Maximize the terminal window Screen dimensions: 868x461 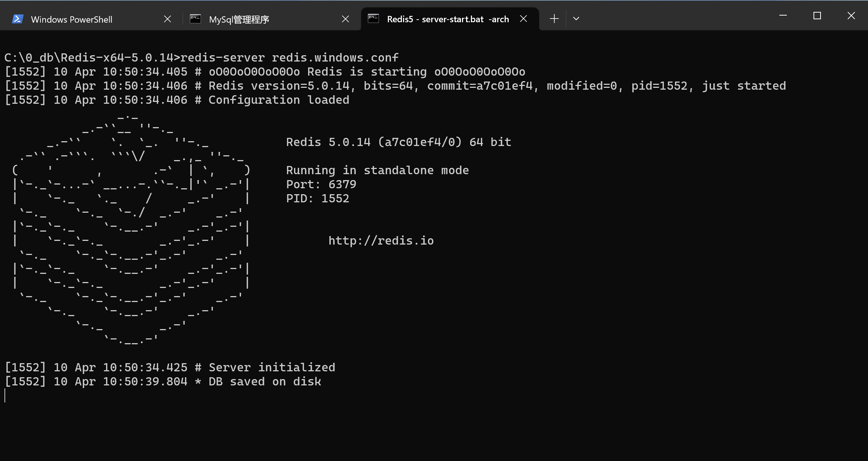pos(817,16)
